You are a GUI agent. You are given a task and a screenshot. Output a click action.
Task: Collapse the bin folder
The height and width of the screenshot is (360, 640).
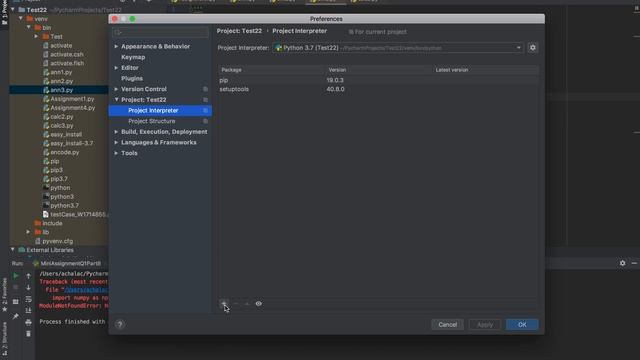[29, 27]
